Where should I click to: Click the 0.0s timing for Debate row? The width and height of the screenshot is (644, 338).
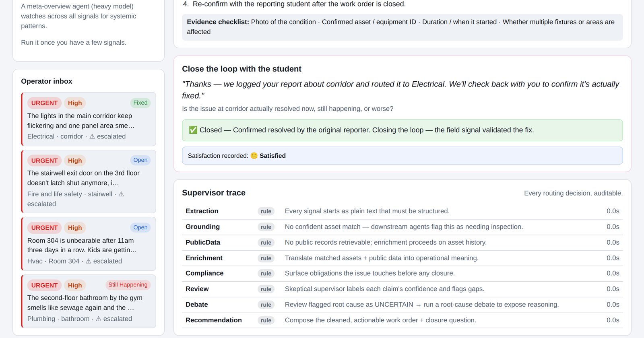pyautogui.click(x=613, y=305)
